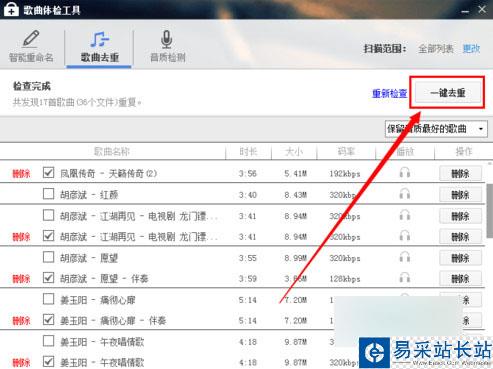Click the 一键去重 button
The image size is (493, 369).
click(x=447, y=92)
